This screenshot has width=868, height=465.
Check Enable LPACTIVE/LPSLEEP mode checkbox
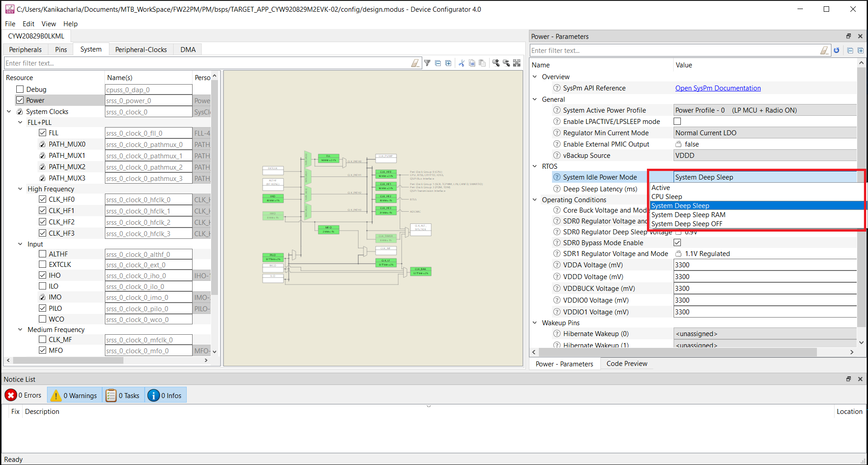[677, 121]
